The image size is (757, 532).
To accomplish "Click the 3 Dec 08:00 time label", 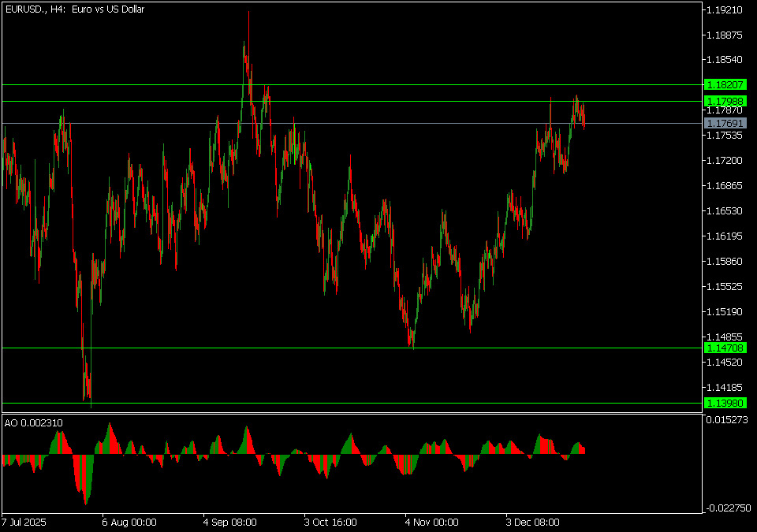I will [x=532, y=522].
